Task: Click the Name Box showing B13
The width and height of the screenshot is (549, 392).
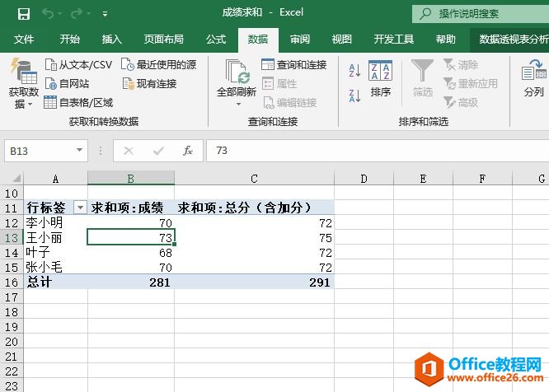Action: point(40,151)
